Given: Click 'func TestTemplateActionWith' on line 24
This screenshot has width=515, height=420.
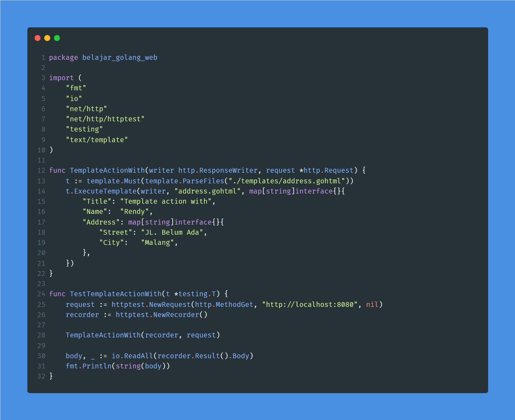Looking at the screenshot, I should point(105,294).
